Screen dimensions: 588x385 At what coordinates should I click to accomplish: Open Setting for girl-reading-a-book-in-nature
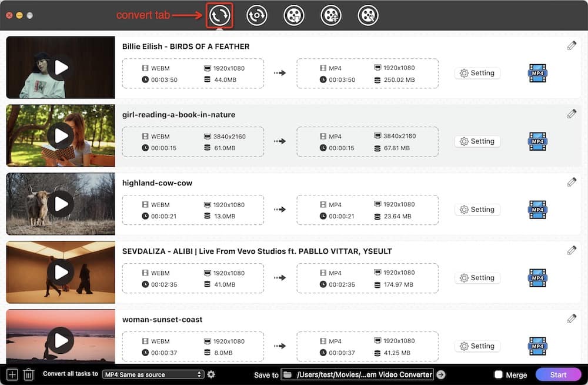click(x=477, y=141)
